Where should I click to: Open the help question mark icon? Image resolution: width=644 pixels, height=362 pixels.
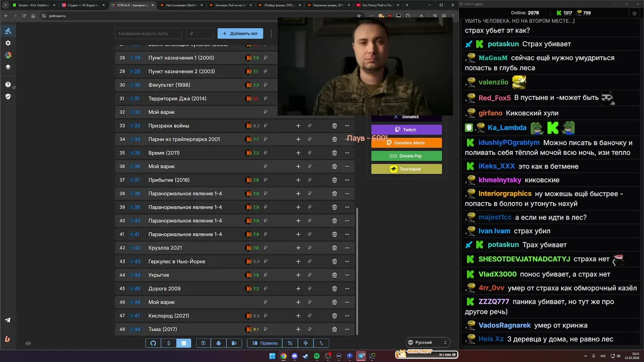click(8, 84)
